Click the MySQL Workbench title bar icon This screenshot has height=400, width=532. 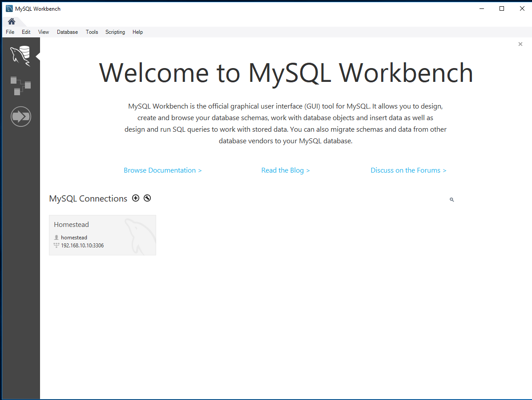click(9, 8)
